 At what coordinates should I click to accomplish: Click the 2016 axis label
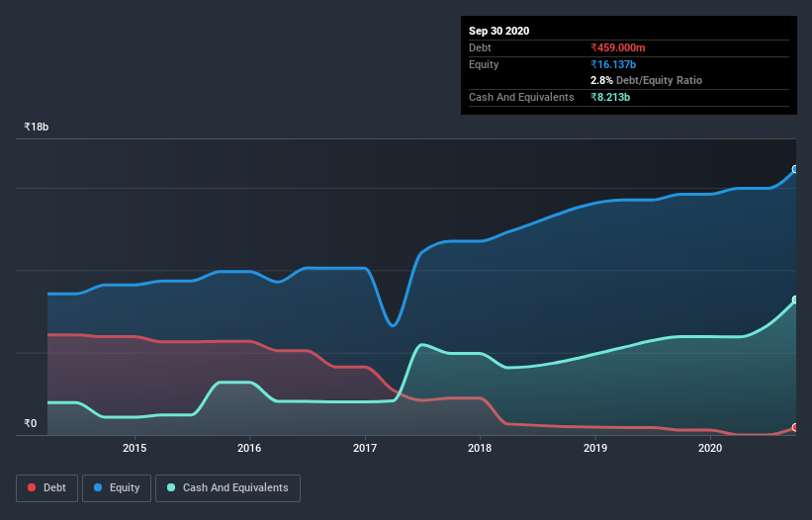(x=249, y=448)
